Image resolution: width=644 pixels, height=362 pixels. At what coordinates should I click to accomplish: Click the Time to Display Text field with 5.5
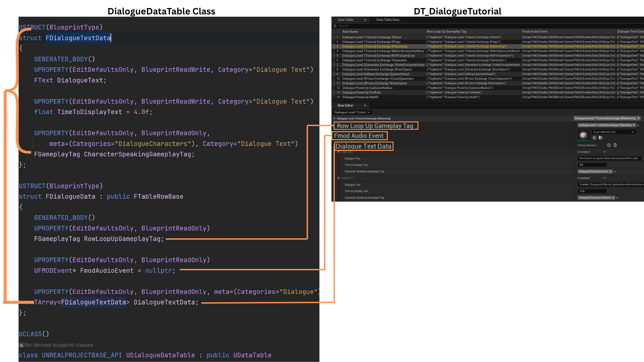click(592, 165)
